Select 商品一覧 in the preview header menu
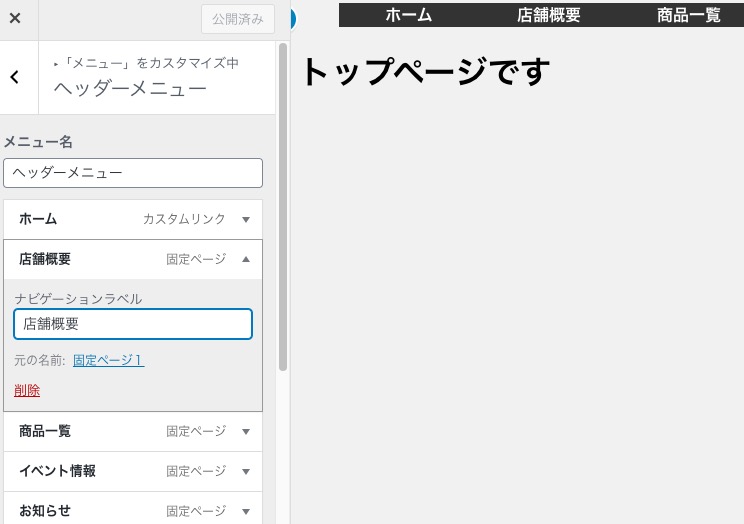Screen dimensions: 744x524 point(689,15)
